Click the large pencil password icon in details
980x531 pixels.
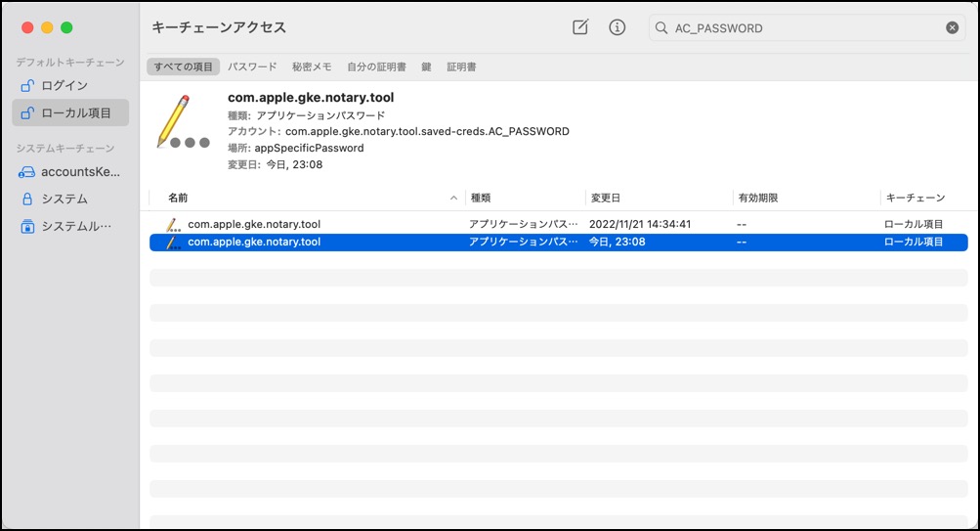tap(183, 122)
